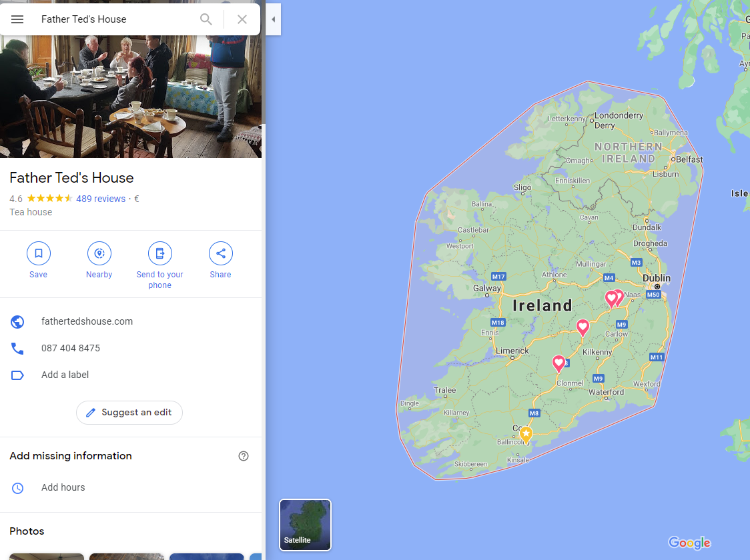Click the Ennis label on map
This screenshot has width=750, height=560.
tap(490, 333)
